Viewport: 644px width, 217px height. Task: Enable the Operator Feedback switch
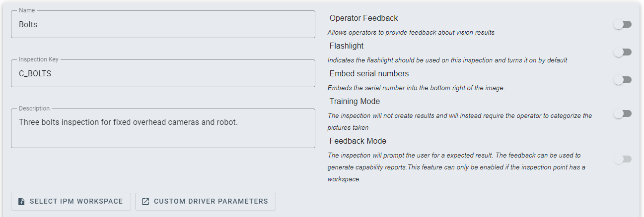point(622,24)
